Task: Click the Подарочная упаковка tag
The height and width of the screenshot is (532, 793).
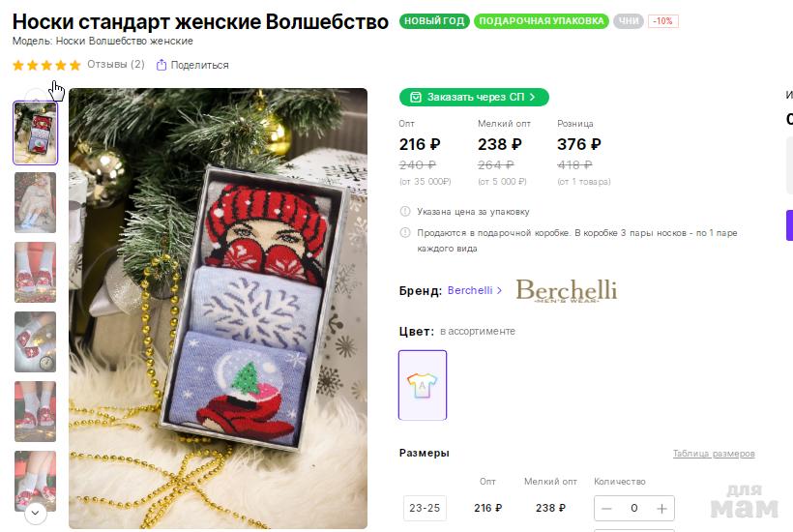Action: pyautogui.click(x=542, y=21)
